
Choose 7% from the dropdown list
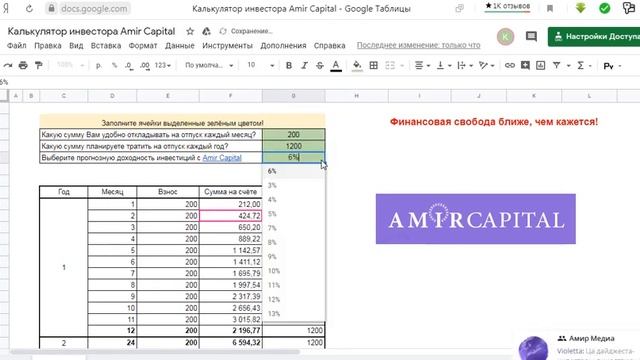click(x=293, y=228)
